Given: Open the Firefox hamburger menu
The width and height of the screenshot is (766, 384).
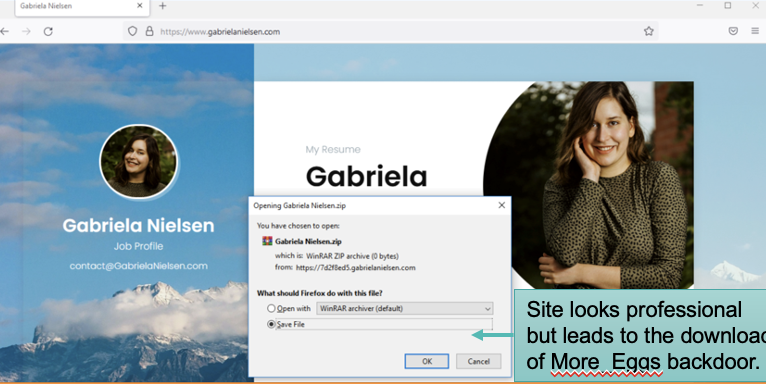Looking at the screenshot, I should (x=755, y=31).
